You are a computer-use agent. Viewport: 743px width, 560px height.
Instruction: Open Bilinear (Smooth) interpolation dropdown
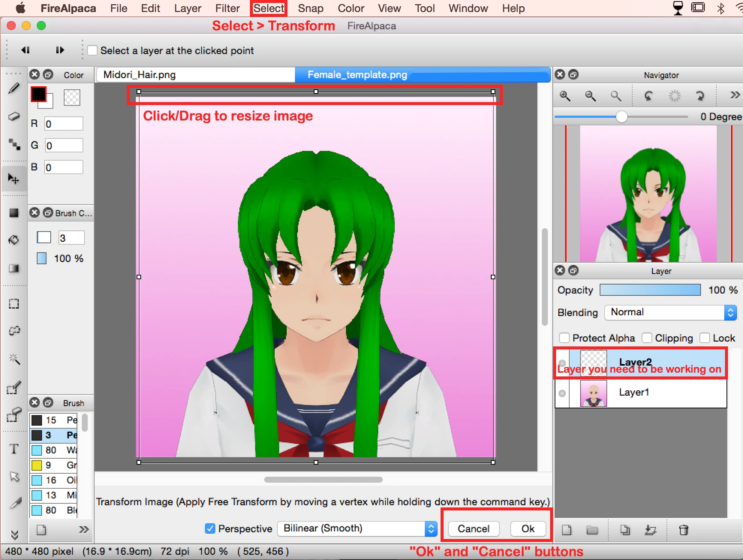click(x=357, y=528)
